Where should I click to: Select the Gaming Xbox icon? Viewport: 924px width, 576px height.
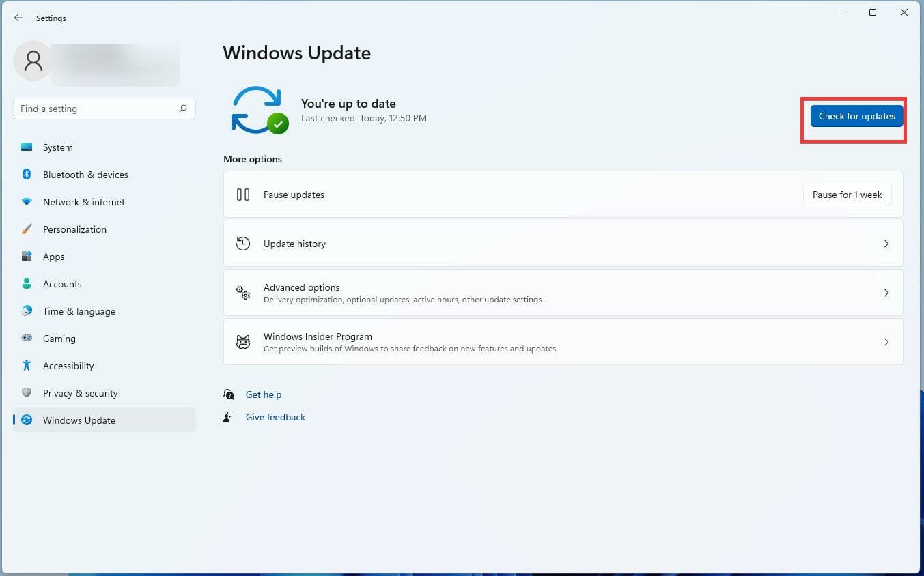click(x=26, y=339)
